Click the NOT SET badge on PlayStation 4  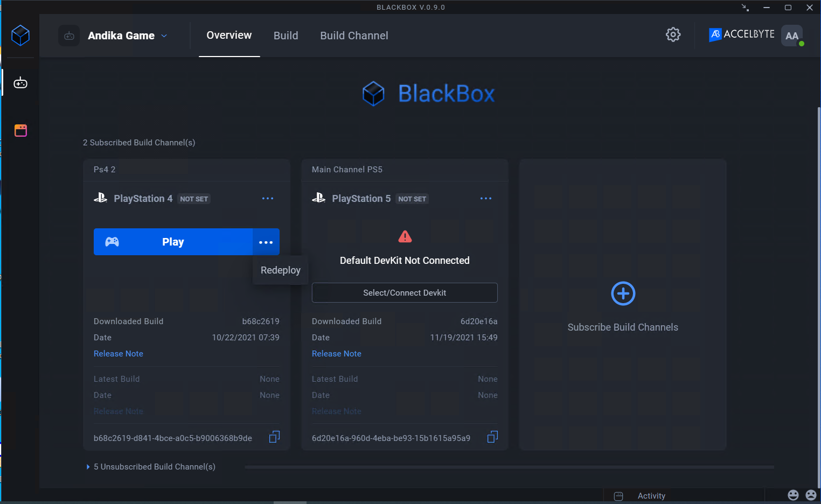pyautogui.click(x=194, y=199)
